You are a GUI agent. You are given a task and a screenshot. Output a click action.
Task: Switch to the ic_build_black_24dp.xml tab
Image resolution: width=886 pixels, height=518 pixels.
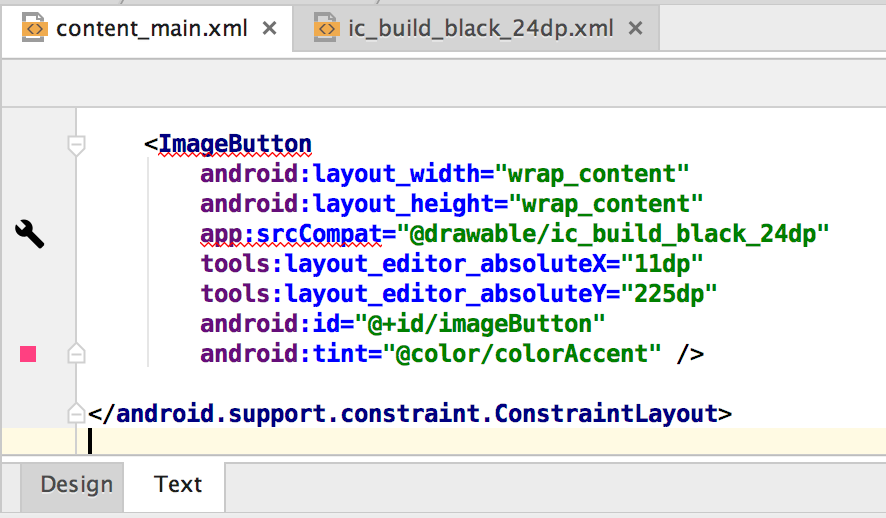(x=480, y=28)
